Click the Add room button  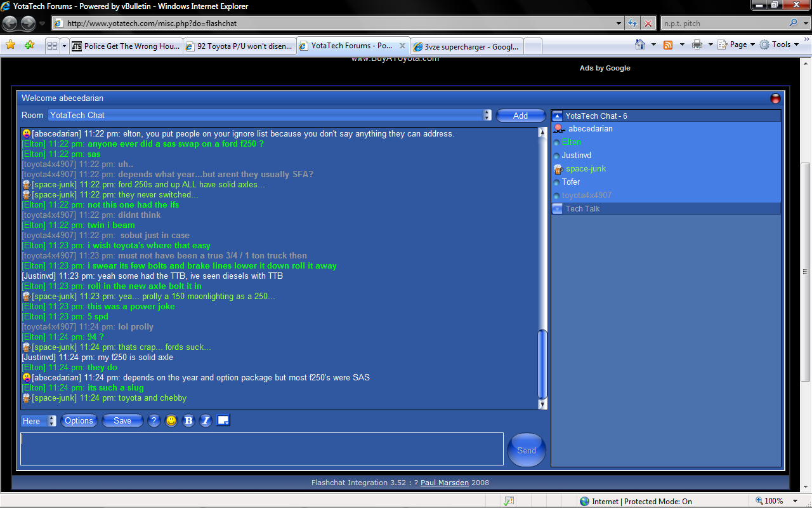(x=521, y=116)
